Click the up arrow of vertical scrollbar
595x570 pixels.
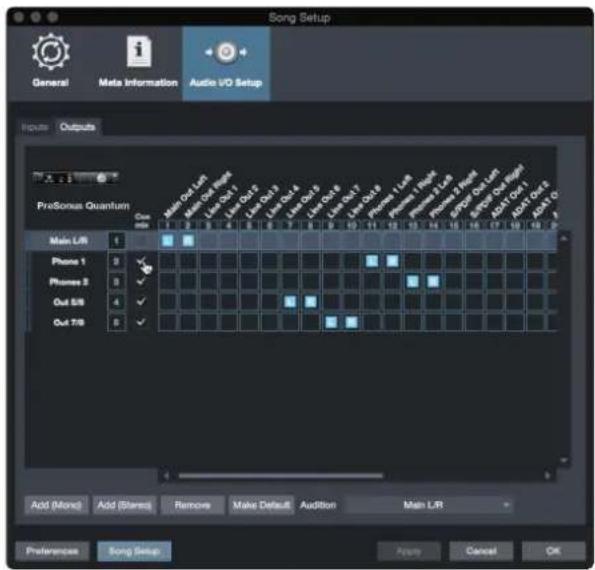click(564, 239)
